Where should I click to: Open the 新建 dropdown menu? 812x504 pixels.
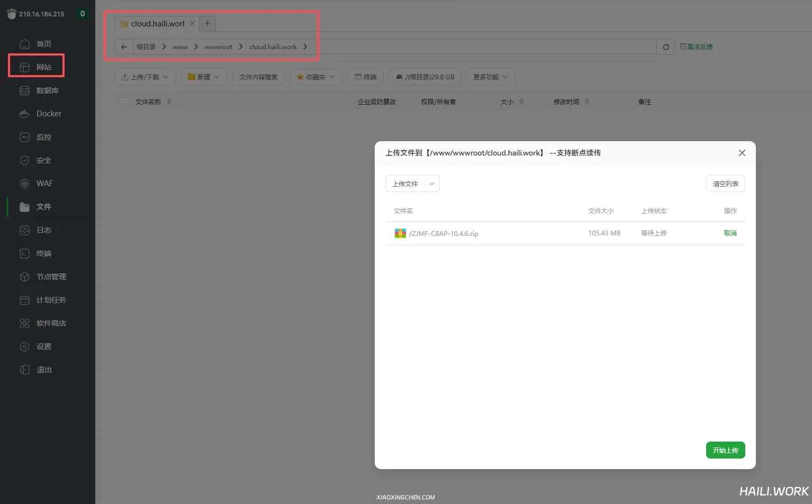tap(204, 77)
